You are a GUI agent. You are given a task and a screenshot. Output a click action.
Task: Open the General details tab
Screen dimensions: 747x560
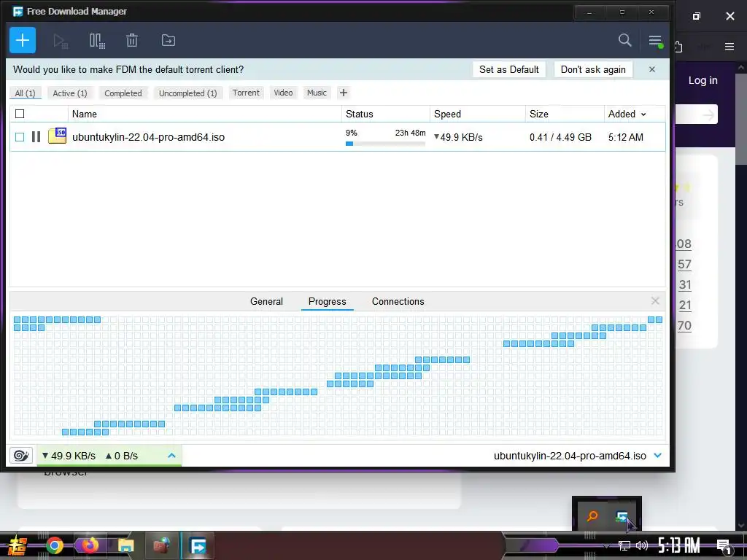(266, 301)
